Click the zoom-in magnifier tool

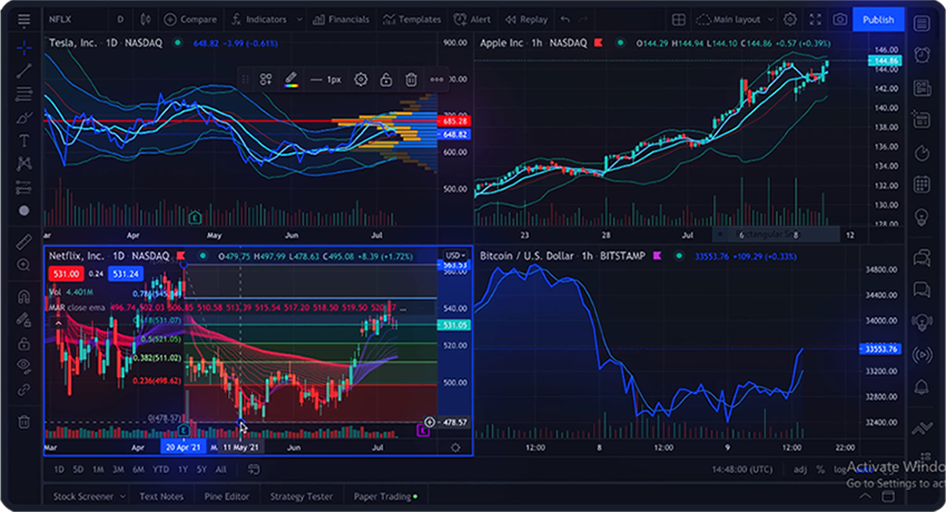pyautogui.click(x=24, y=265)
